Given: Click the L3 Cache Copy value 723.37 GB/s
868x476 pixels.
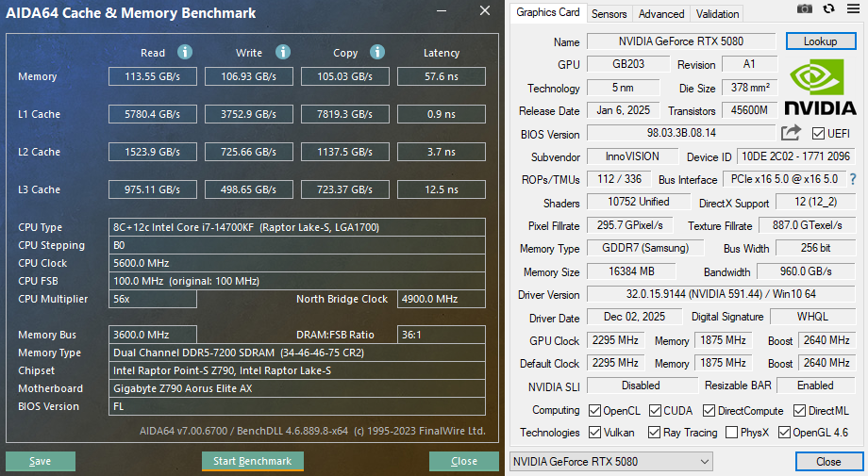Looking at the screenshot, I should [x=345, y=189].
